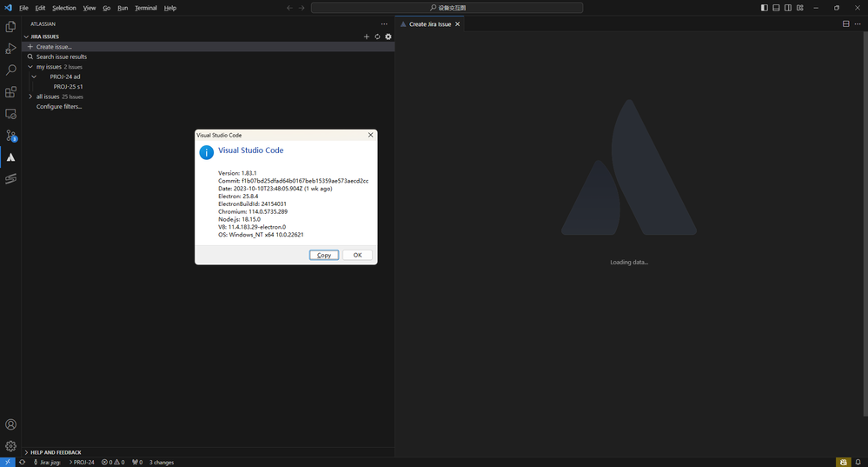Expand the HELP AND FEEDBACK section
The height and width of the screenshot is (467, 868).
click(26, 452)
